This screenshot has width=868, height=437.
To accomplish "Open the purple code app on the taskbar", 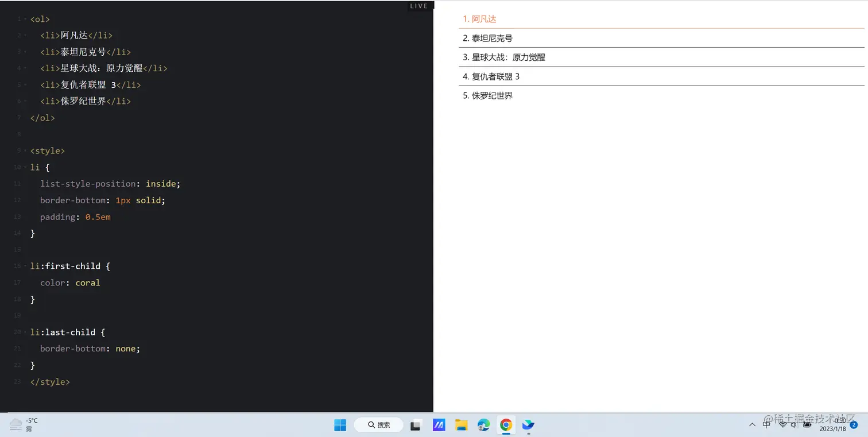I will 439,425.
